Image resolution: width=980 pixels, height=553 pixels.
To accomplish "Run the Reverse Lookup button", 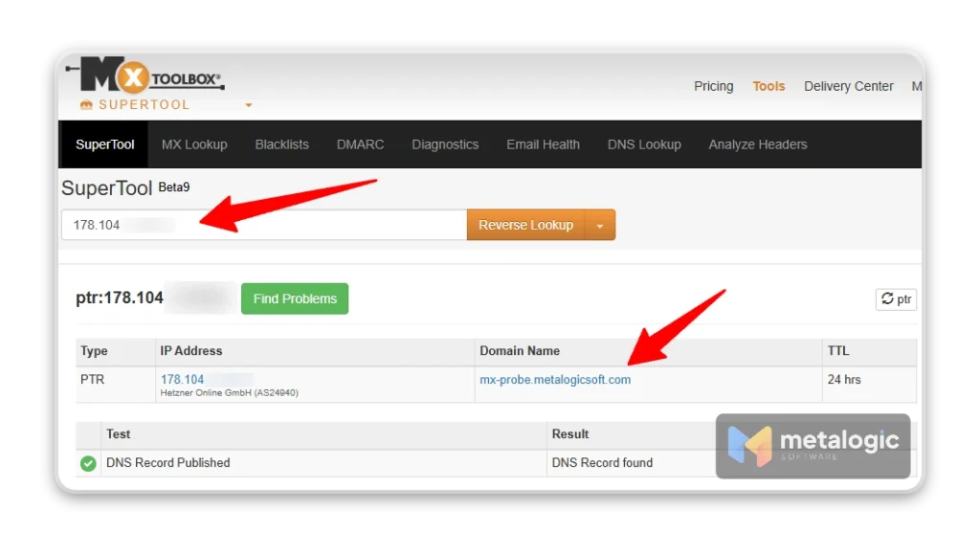I will coord(525,225).
